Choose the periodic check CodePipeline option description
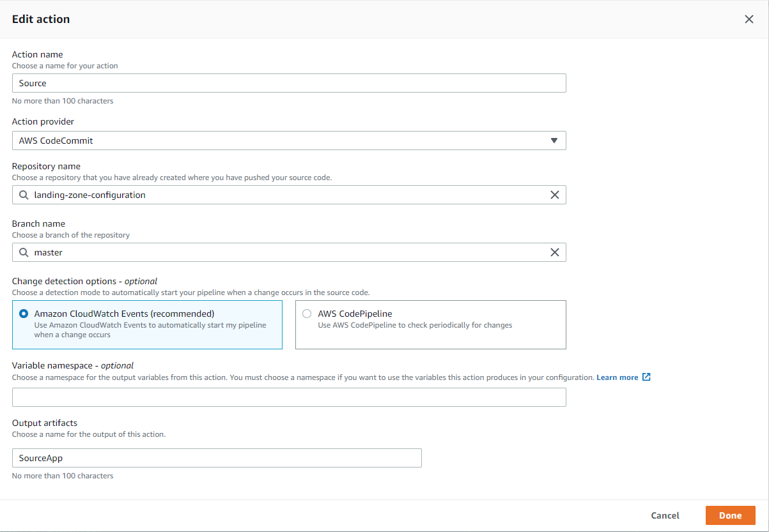Viewport: 769px width, 532px height. point(415,325)
